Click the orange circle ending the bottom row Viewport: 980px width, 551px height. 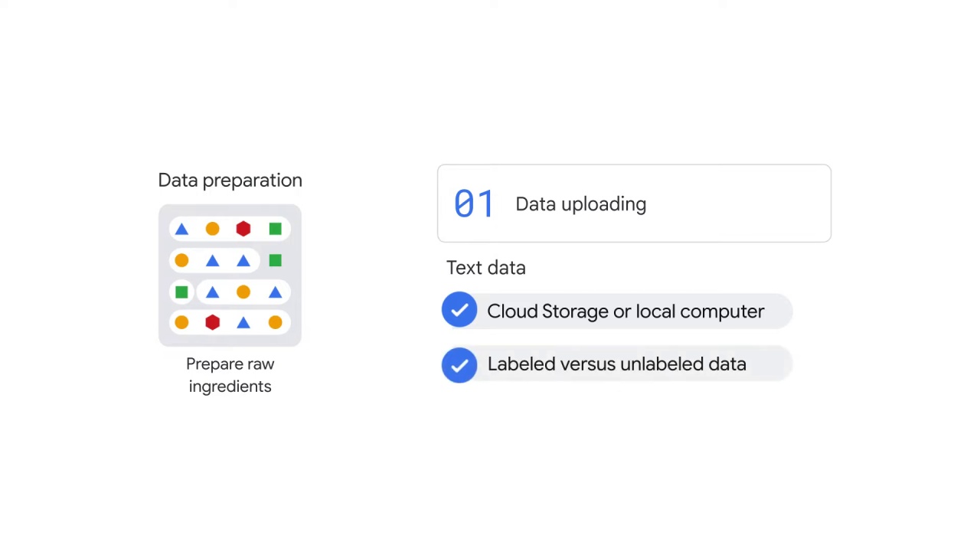(x=276, y=323)
